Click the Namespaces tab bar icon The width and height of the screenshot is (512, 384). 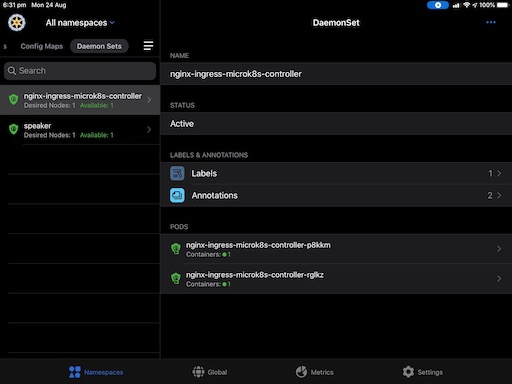(75, 372)
